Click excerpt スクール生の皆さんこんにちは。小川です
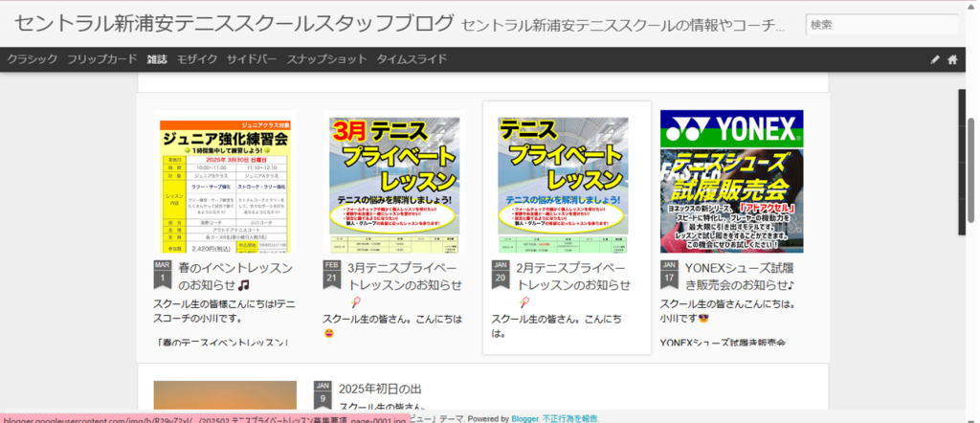The height and width of the screenshot is (423, 980). click(727, 311)
